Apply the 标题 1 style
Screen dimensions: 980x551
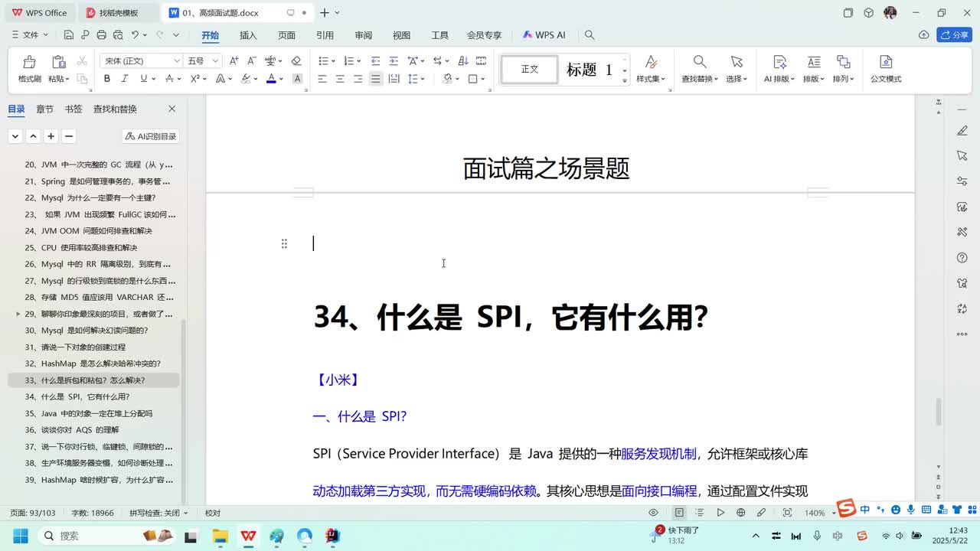[x=589, y=70]
